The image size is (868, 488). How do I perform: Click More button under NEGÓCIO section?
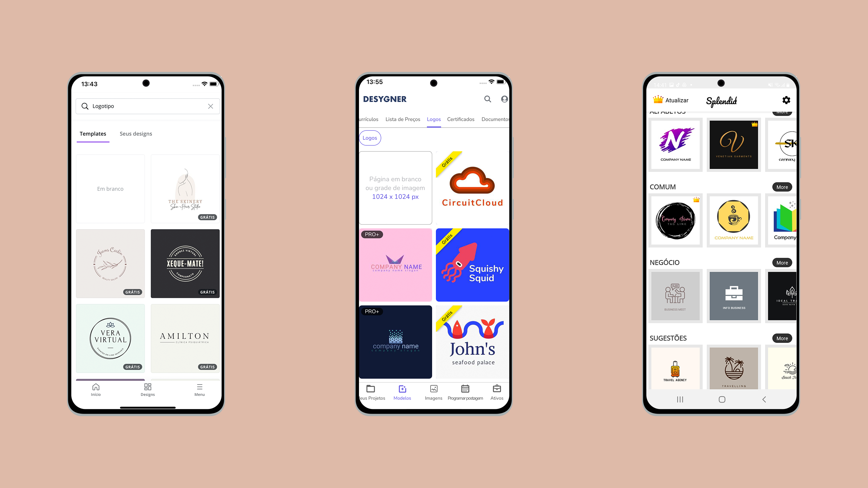pos(782,262)
